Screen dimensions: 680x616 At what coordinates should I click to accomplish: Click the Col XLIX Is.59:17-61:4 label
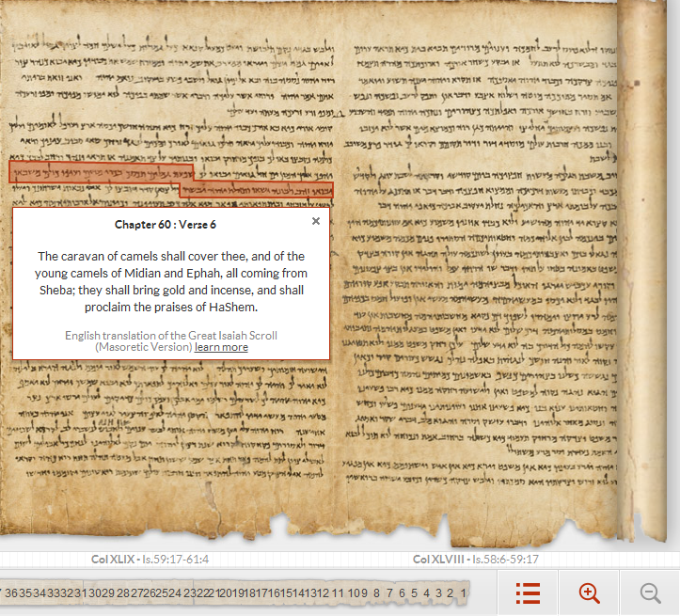(150, 560)
